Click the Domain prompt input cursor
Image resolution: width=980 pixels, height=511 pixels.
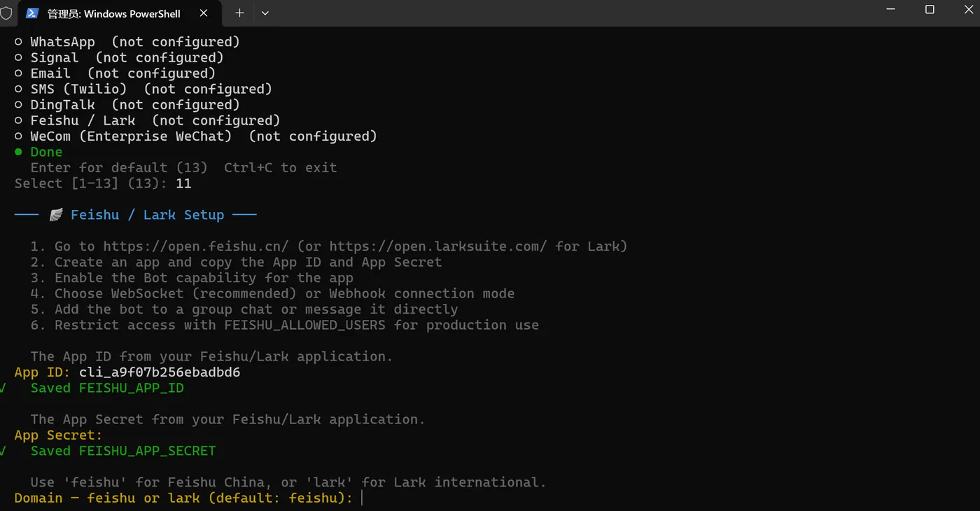pos(362,498)
